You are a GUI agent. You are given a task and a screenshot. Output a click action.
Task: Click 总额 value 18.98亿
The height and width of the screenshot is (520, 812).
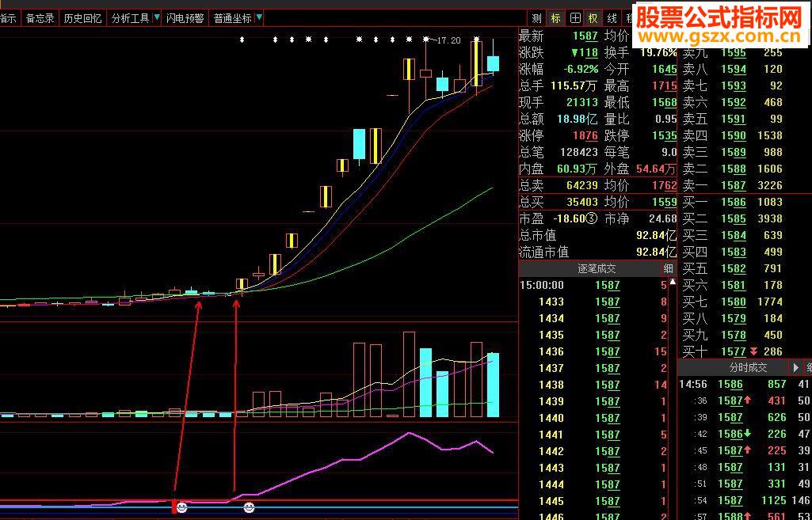click(x=578, y=119)
